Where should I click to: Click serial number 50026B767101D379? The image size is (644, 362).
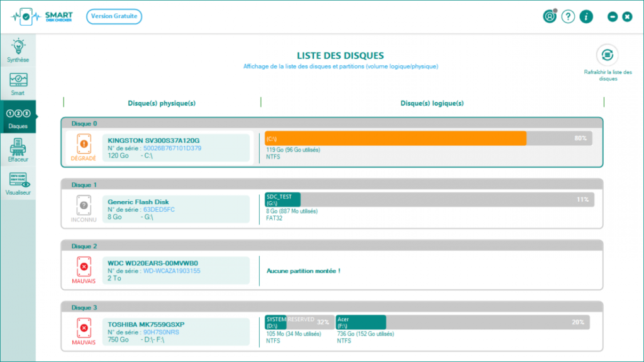pos(172,148)
